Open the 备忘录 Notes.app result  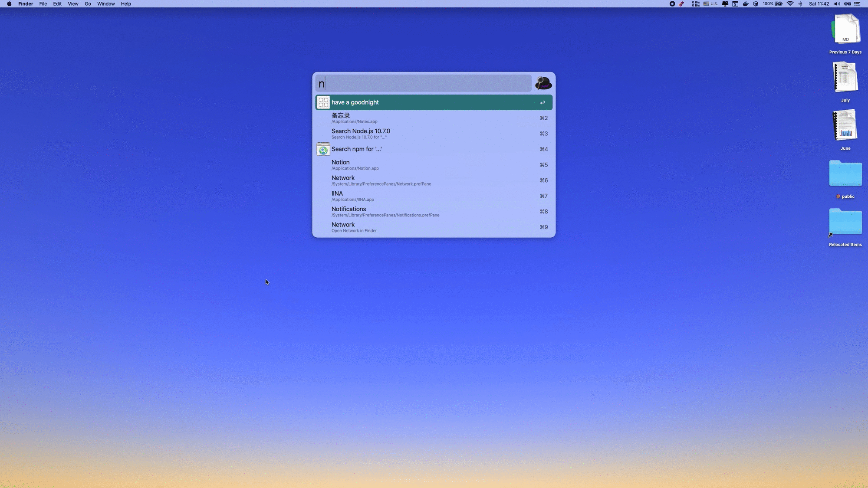point(434,118)
